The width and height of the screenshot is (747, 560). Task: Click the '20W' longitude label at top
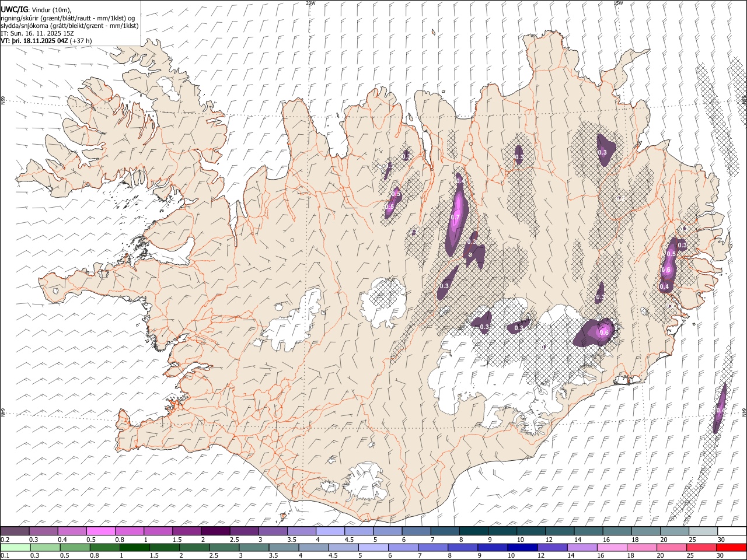(x=310, y=3)
